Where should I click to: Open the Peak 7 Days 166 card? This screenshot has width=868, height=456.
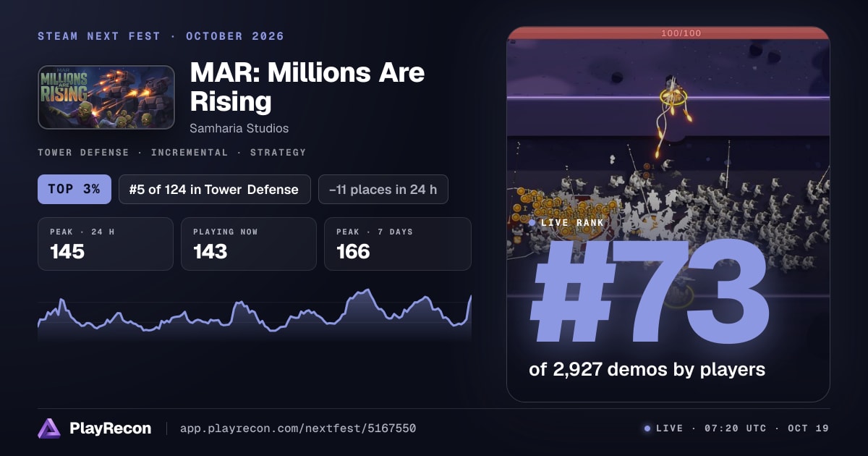398,244
